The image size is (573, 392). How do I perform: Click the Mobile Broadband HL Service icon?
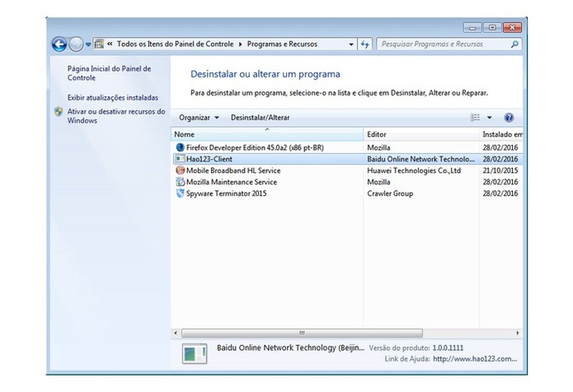180,170
